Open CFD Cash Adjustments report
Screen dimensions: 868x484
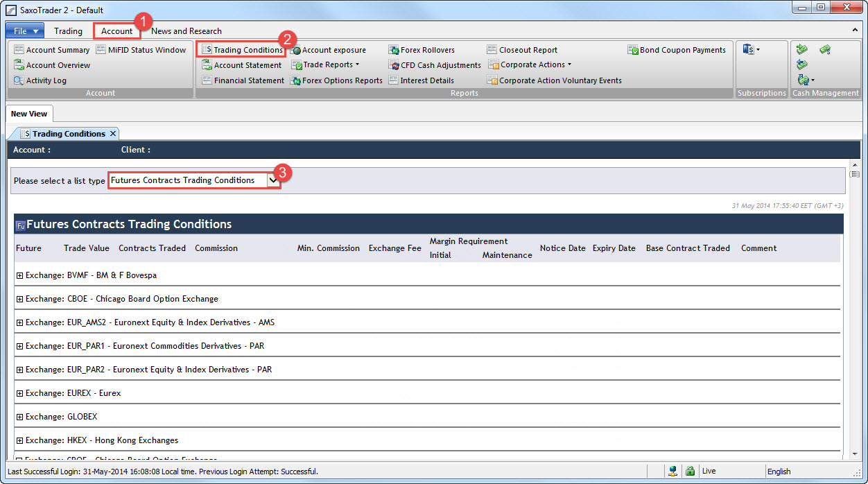[x=435, y=65]
